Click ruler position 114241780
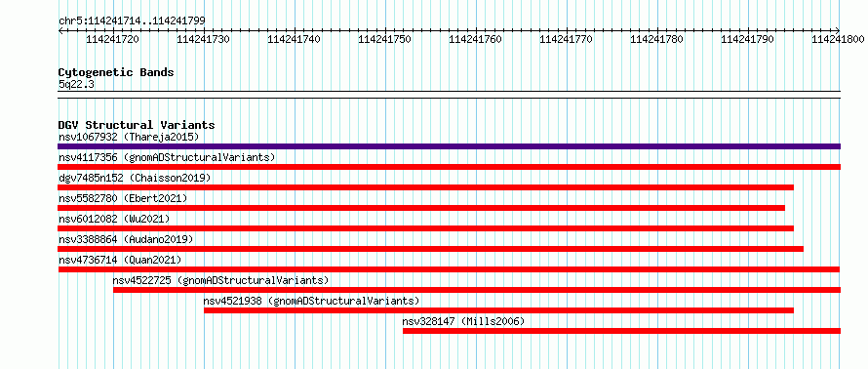Viewport: 868px width, 369px height. tap(657, 39)
